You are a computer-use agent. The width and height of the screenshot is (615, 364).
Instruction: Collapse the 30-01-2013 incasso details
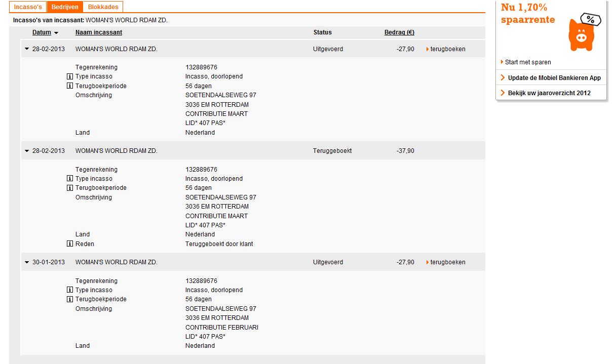coord(27,262)
